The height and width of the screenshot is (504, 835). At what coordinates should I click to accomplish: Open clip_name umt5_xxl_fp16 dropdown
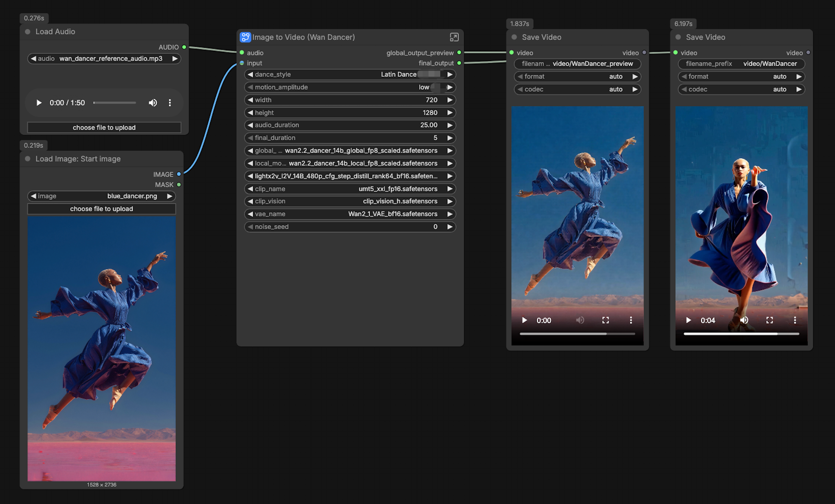[x=350, y=189]
